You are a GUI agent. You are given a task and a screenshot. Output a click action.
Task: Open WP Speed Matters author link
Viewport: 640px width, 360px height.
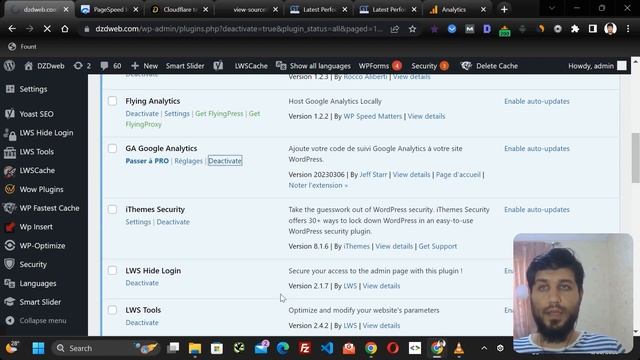[x=373, y=116]
